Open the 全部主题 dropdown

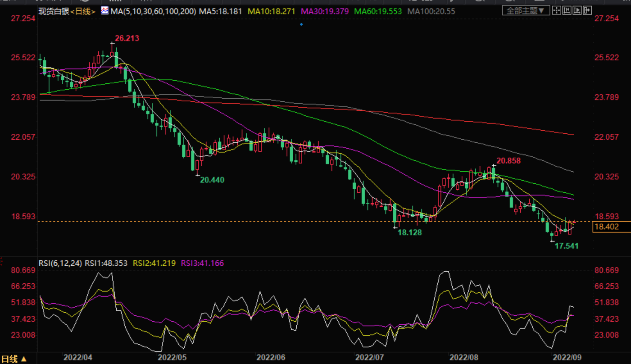pyautogui.click(x=525, y=11)
